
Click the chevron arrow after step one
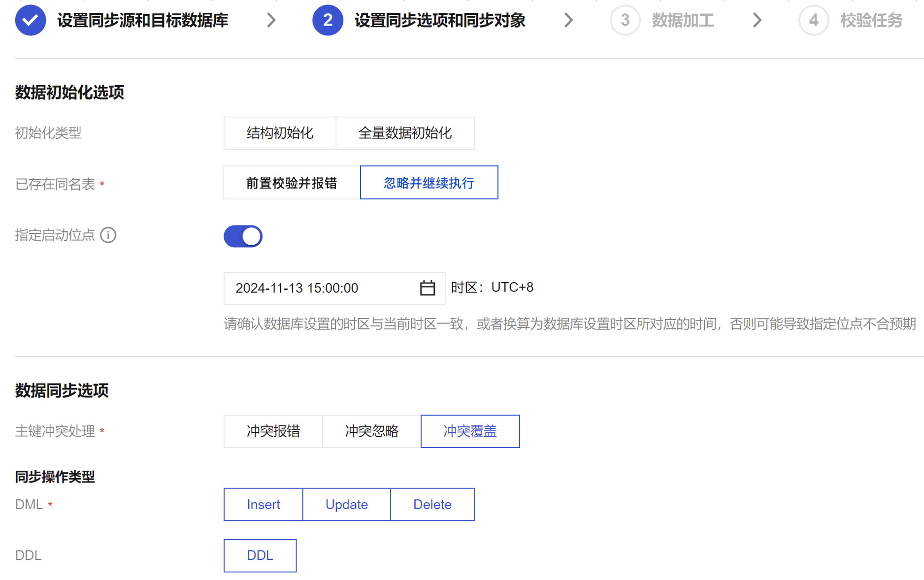271,20
